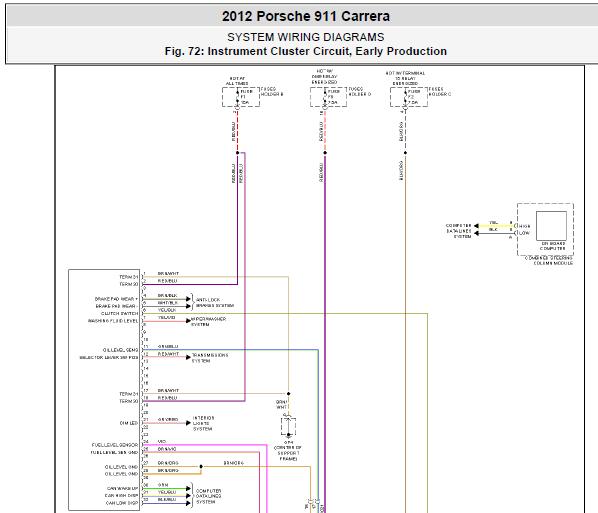Image resolution: width=598 pixels, height=513 pixels.
Task: Select the 'SYSTEM WIRING DIAGRAMS' heading
Action: tap(305, 37)
